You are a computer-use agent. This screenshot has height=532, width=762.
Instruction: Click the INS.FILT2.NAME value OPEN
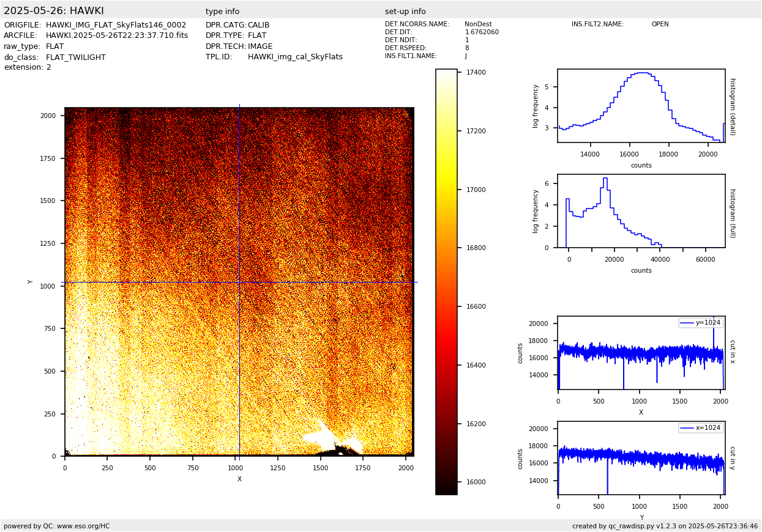pyautogui.click(x=660, y=24)
